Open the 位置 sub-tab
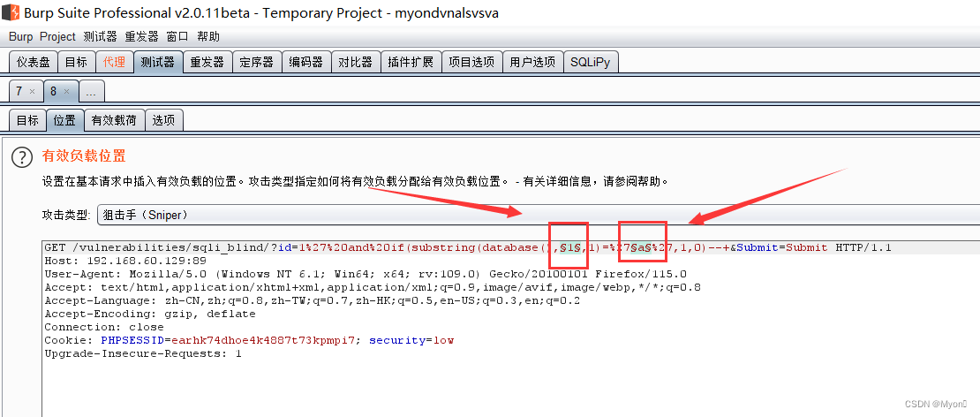This screenshot has width=980, height=417. coord(65,120)
